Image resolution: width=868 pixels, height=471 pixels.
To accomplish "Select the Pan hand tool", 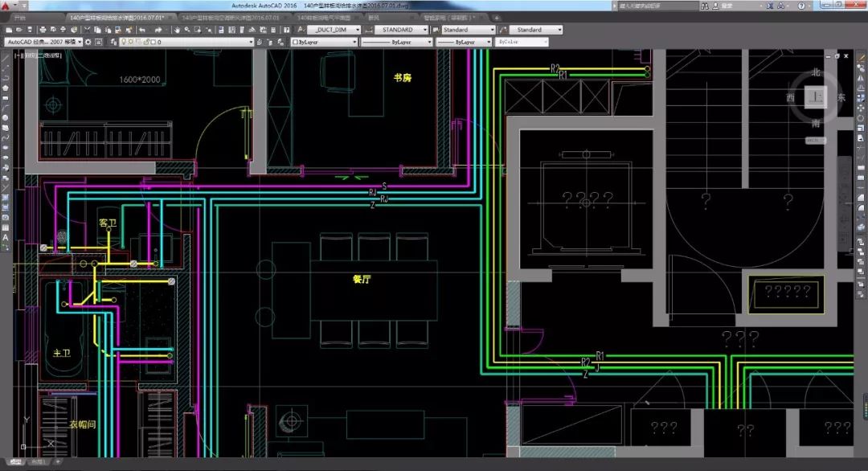I will pyautogui.click(x=177, y=30).
